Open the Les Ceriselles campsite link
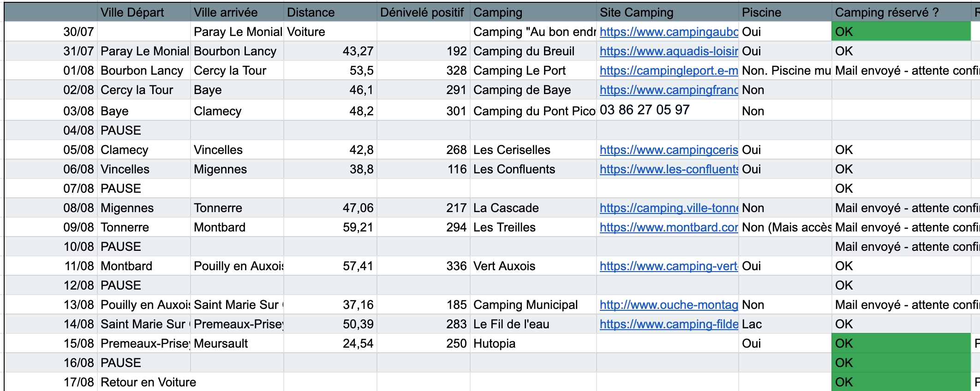980x391 pixels. pos(668,150)
